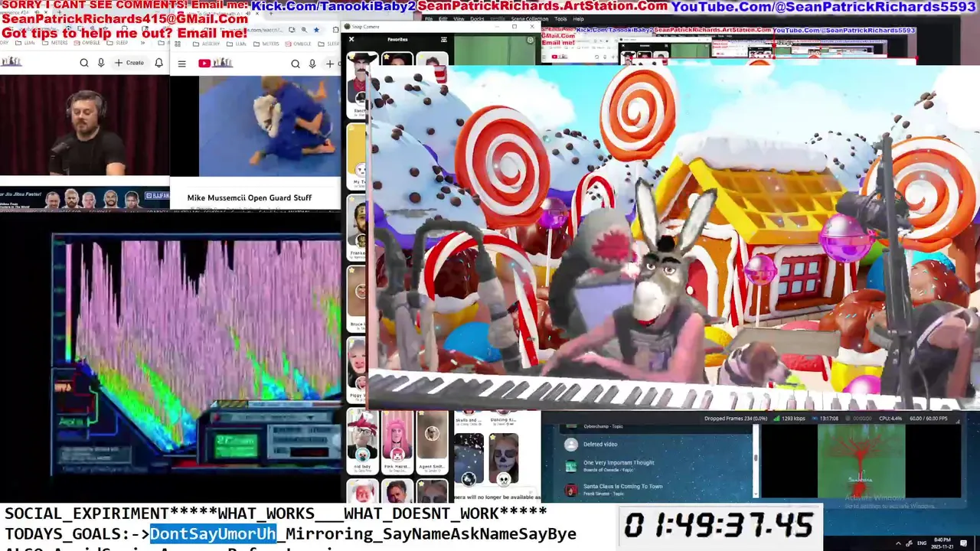This screenshot has width=980, height=551.
Task: Click red tree visualizer thumbnail
Action: tap(861, 460)
